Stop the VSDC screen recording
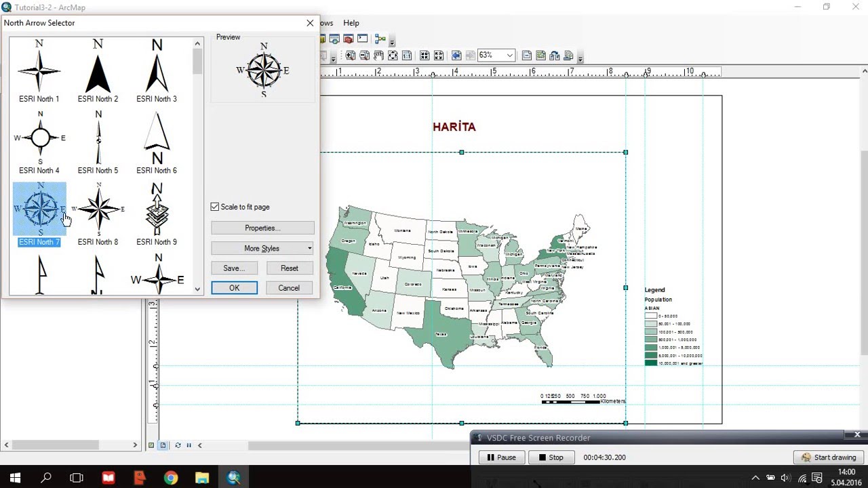Viewport: 868px width, 488px height. pos(551,457)
